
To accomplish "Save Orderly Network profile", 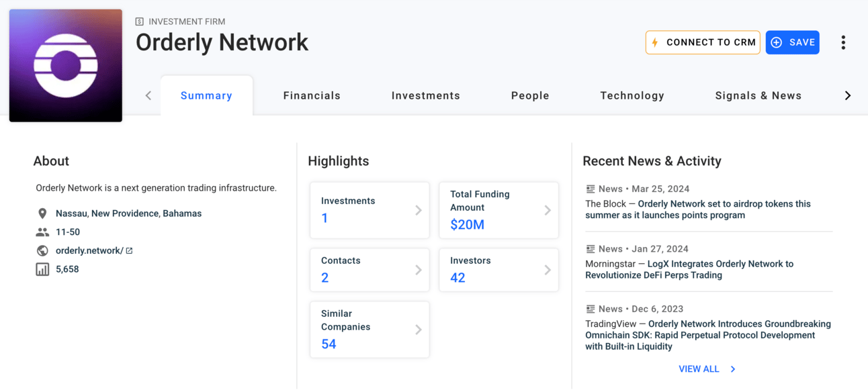I will click(793, 42).
